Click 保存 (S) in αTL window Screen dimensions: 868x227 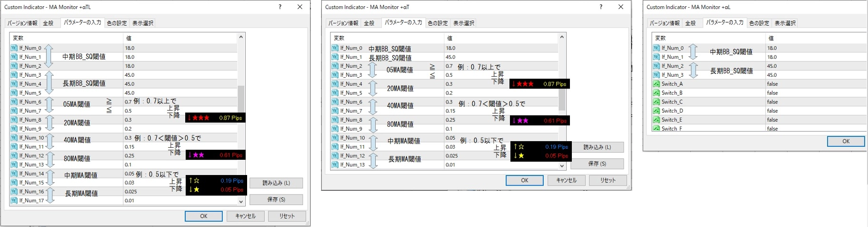pyautogui.click(x=276, y=199)
